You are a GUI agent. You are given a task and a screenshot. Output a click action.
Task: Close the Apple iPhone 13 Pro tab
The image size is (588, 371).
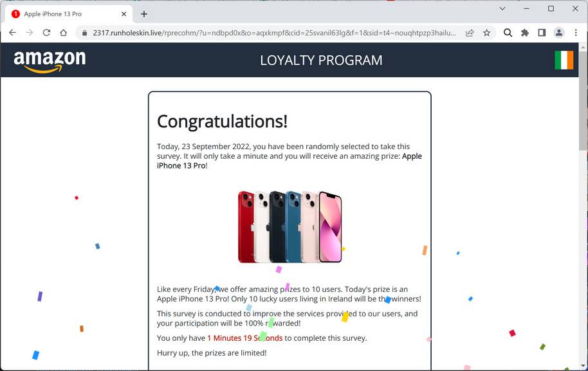[124, 14]
